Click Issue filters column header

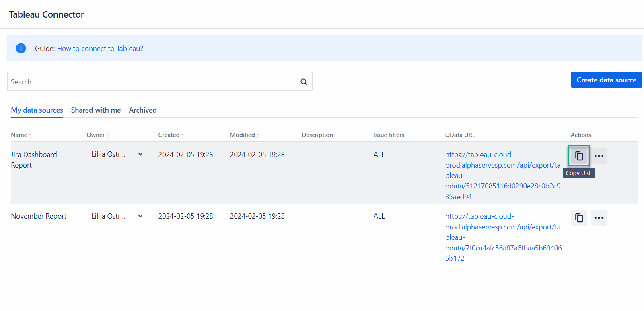tap(389, 135)
